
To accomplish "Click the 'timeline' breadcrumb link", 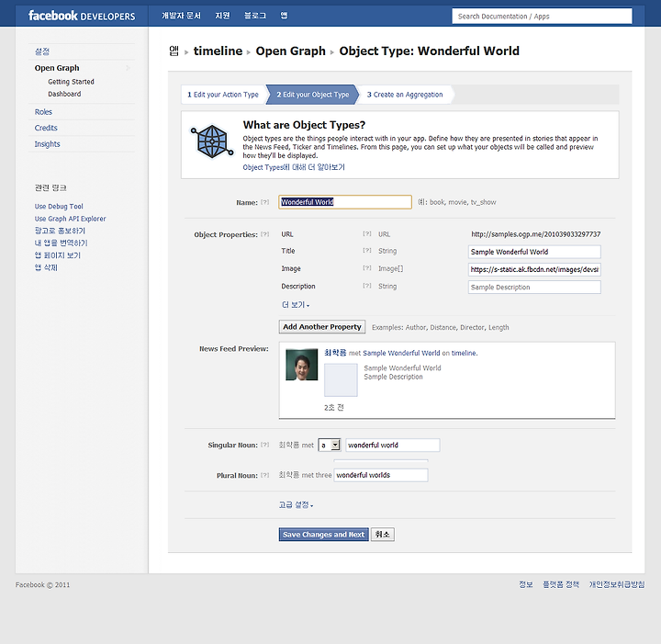I will point(218,51).
